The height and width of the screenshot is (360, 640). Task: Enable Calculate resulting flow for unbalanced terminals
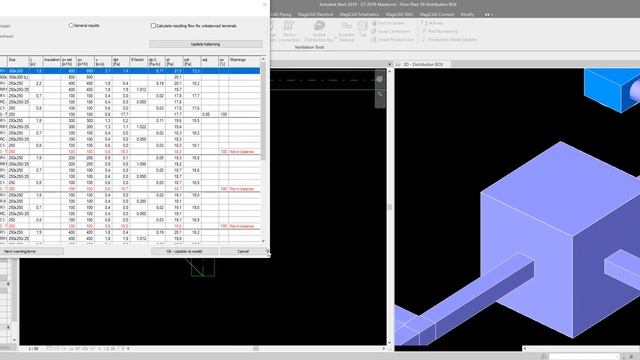[153, 26]
